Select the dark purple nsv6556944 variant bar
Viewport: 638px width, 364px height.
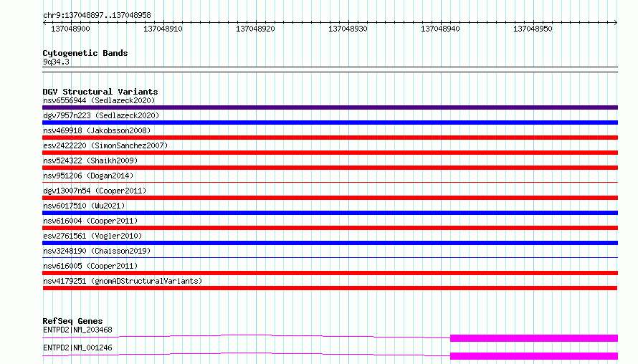pyautogui.click(x=330, y=107)
